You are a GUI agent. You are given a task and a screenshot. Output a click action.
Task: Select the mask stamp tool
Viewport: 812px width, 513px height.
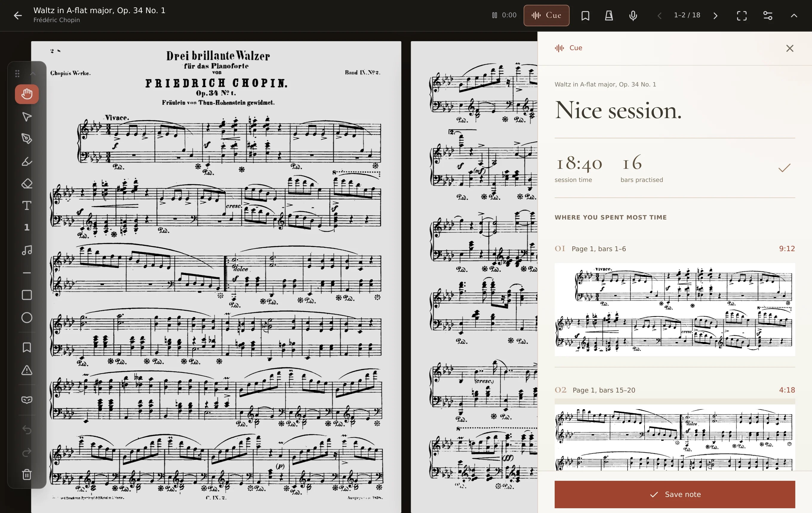point(27,400)
